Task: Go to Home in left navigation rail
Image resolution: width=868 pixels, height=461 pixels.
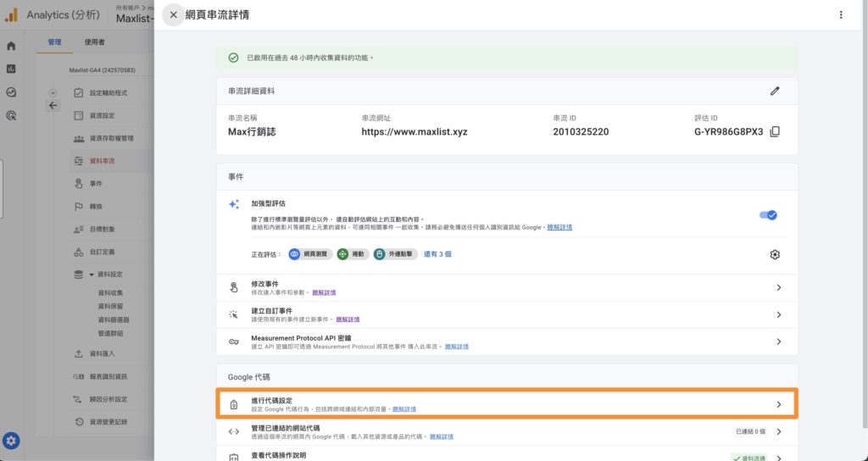Action: (x=11, y=46)
